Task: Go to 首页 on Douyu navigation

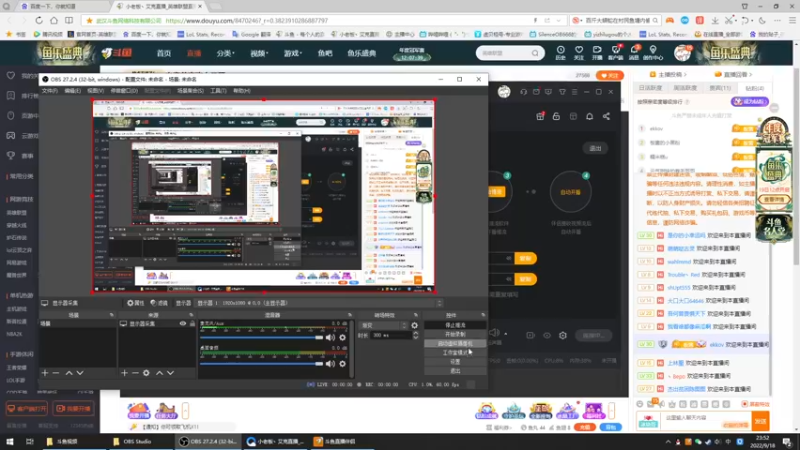Action: (x=164, y=53)
